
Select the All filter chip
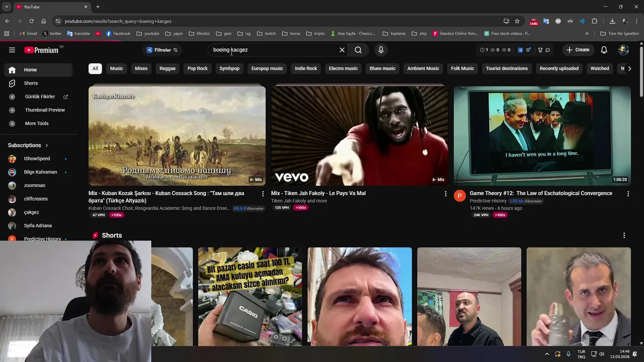click(95, 68)
